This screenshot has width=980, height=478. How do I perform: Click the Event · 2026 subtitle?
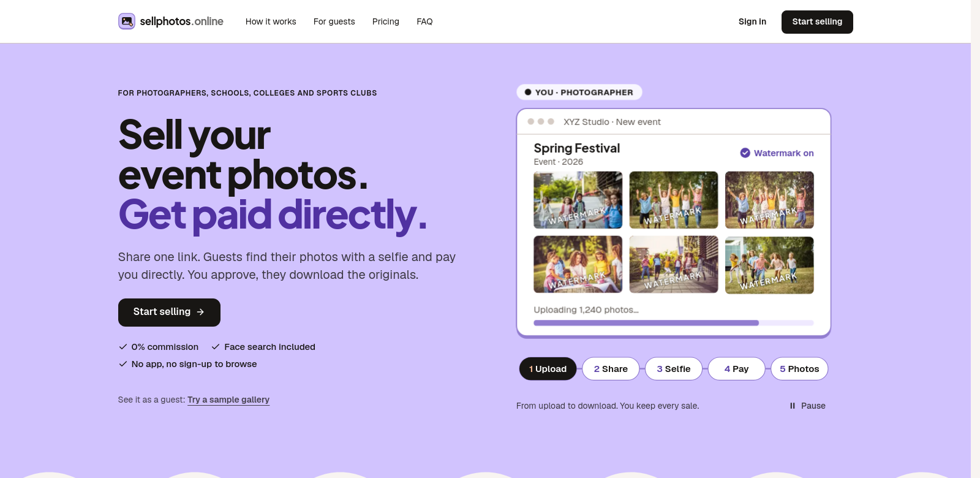click(x=558, y=162)
